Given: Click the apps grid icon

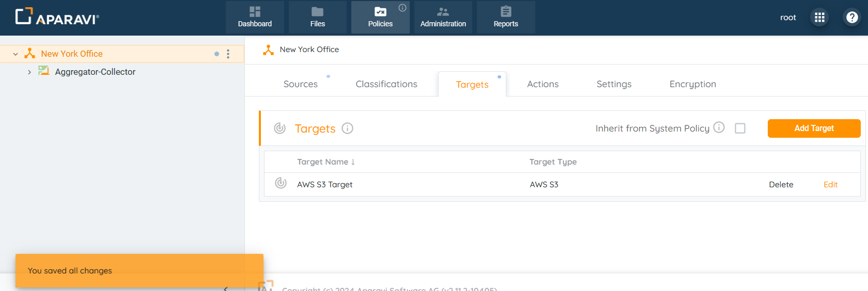Looking at the screenshot, I should coord(819,18).
